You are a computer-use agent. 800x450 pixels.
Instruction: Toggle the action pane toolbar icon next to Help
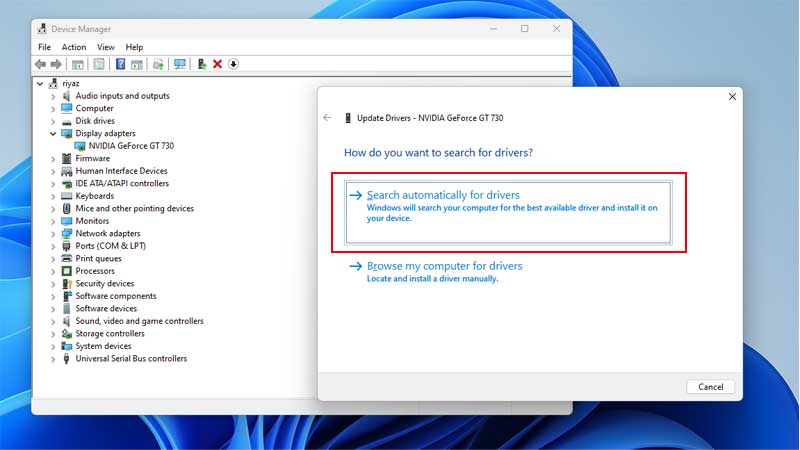coord(137,64)
